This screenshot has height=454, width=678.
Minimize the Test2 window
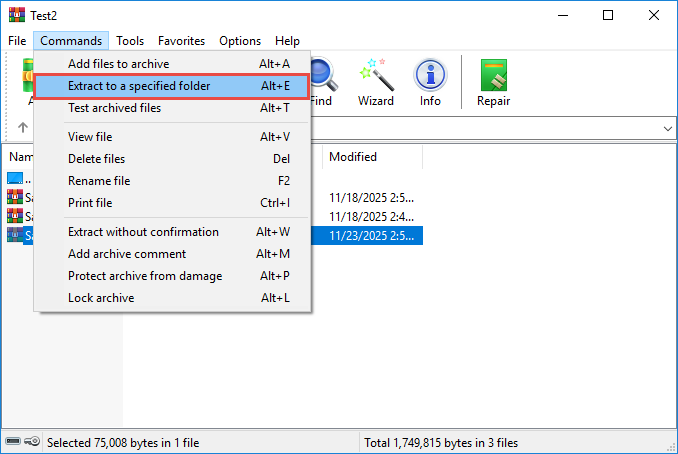(x=563, y=15)
